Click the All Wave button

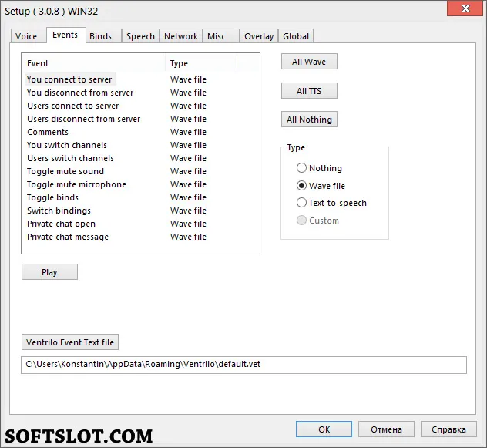pyautogui.click(x=309, y=62)
